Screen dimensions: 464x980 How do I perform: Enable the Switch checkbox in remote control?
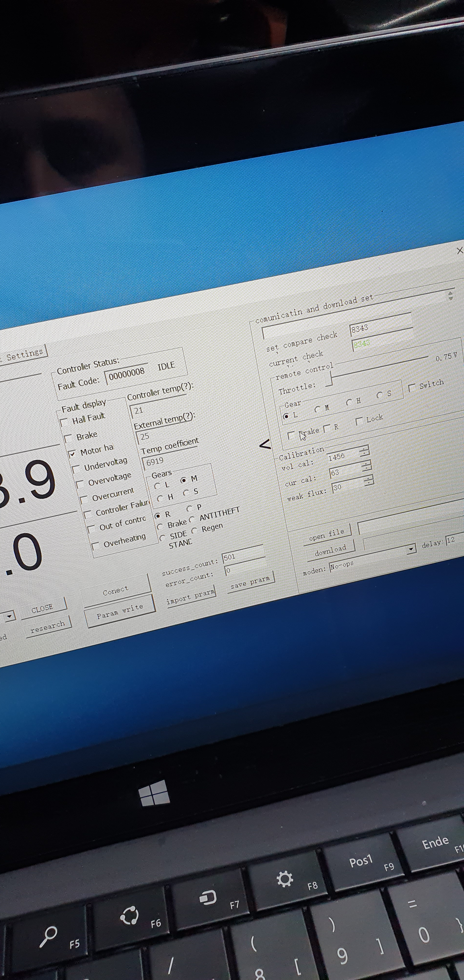[x=412, y=388]
